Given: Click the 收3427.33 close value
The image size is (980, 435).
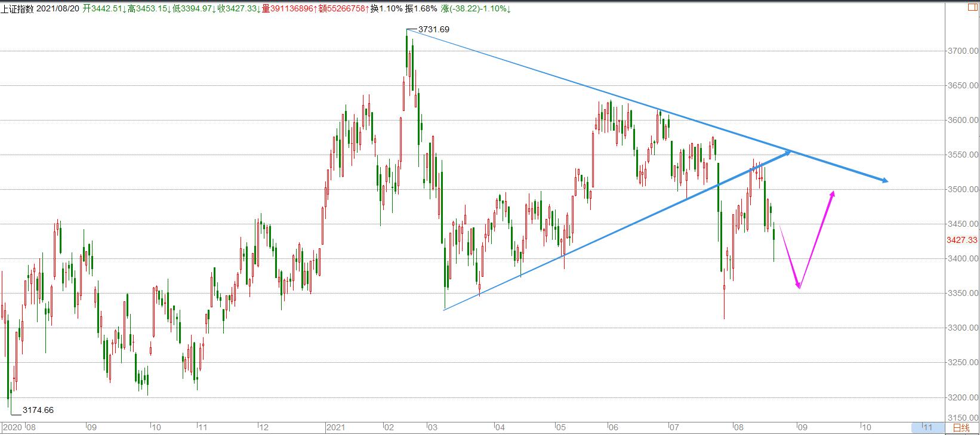Looking at the screenshot, I should pyautogui.click(x=239, y=8).
